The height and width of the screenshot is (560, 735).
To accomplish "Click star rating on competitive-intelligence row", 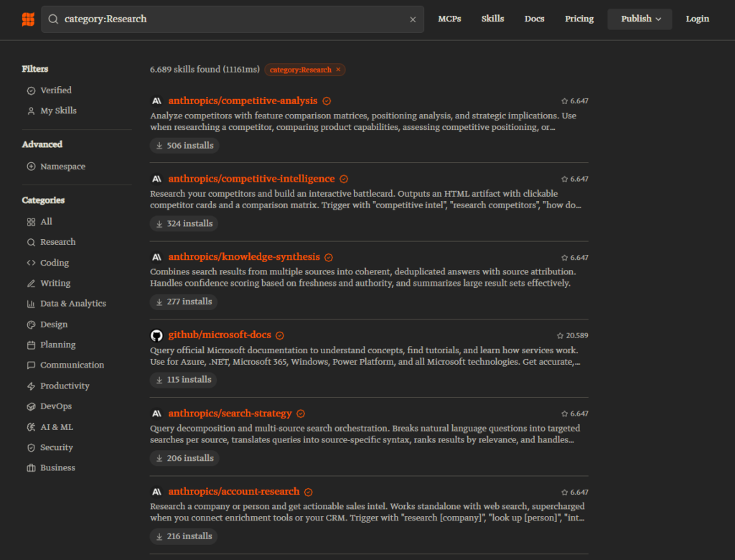I will 575,179.
